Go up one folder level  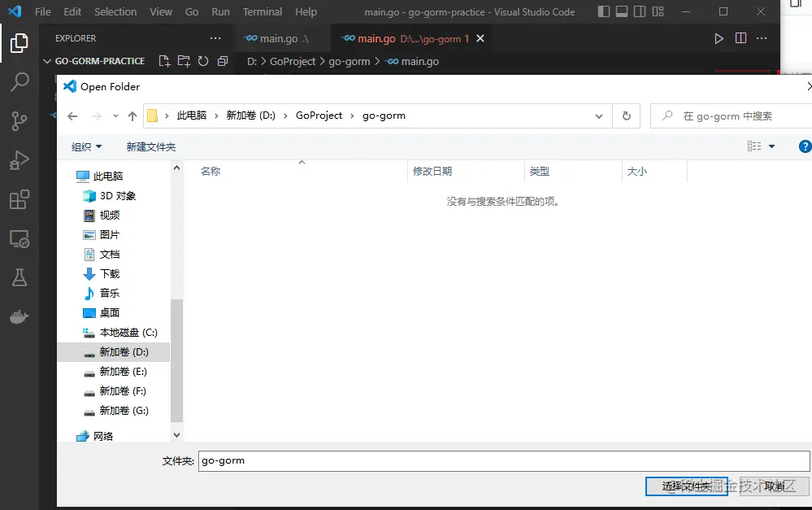click(132, 116)
